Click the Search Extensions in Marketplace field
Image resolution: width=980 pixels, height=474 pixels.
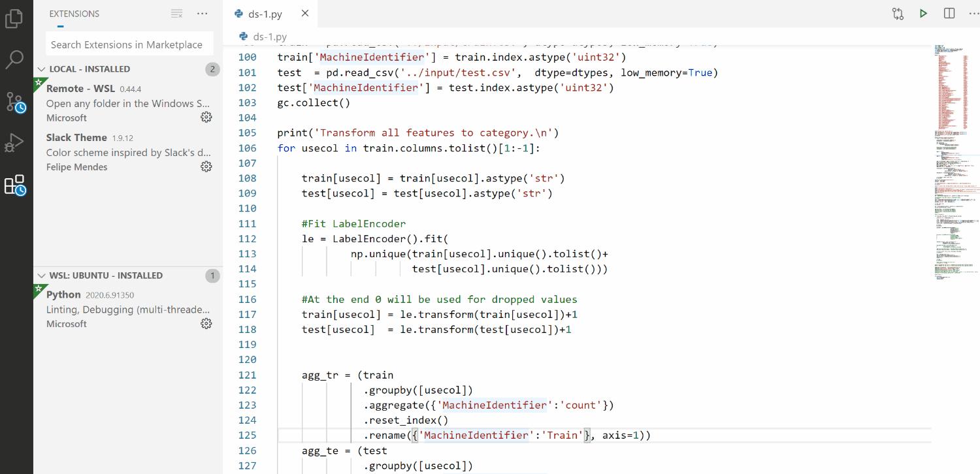tap(128, 44)
